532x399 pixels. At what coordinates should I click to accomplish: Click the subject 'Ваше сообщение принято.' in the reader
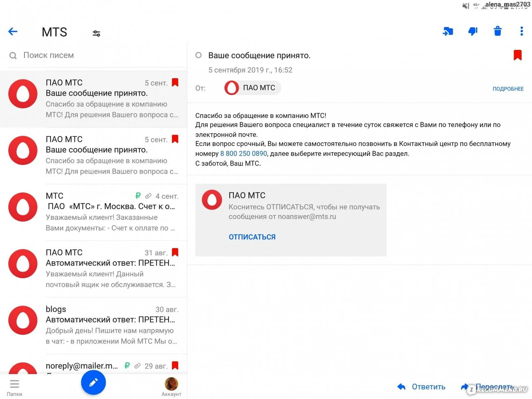[x=259, y=56]
